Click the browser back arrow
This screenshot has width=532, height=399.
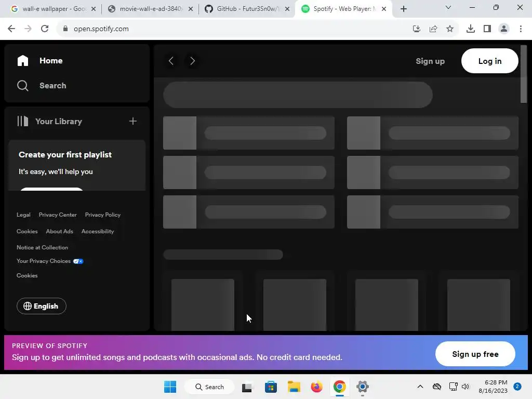pyautogui.click(x=11, y=29)
